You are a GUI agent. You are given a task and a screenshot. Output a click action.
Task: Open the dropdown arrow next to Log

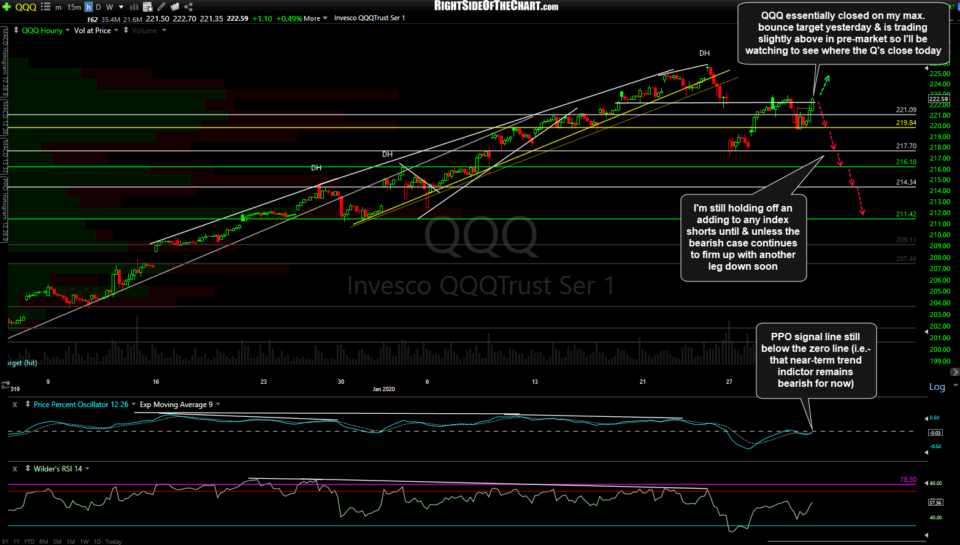click(x=955, y=386)
